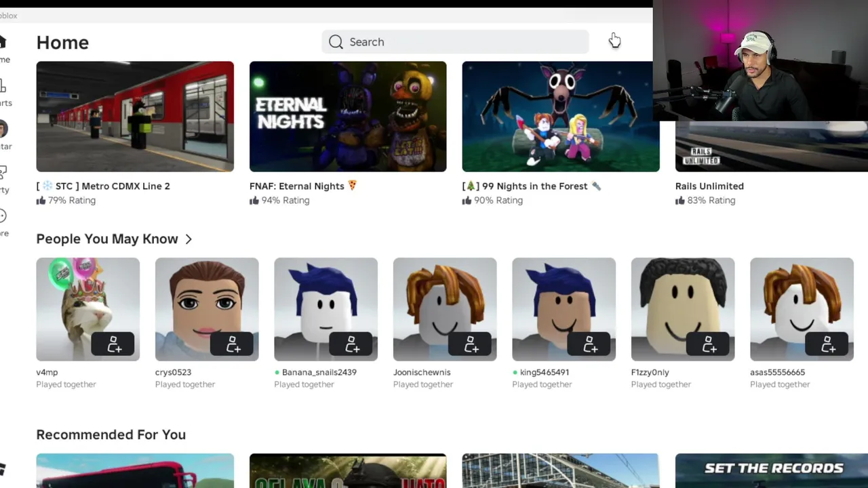Open Joonischewnis avatar picture
Viewport: 868px width, 488px height.
[445, 309]
